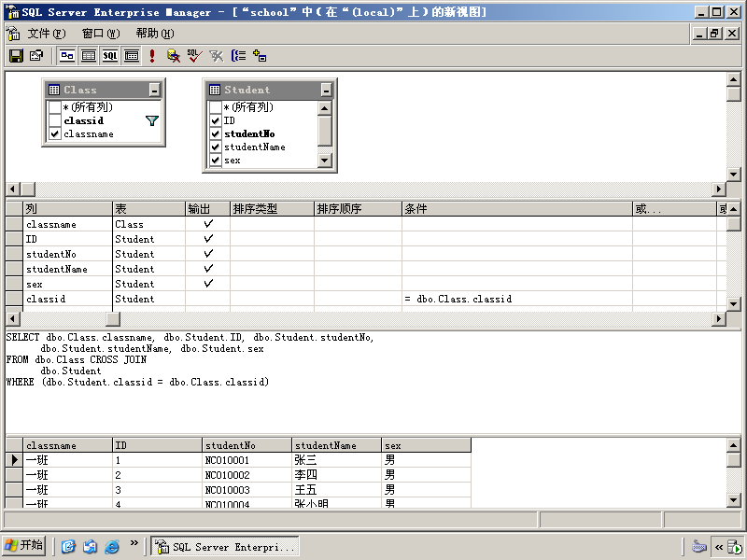
Task: Click the Save floppy disk toolbar icon
Action: [x=16, y=56]
